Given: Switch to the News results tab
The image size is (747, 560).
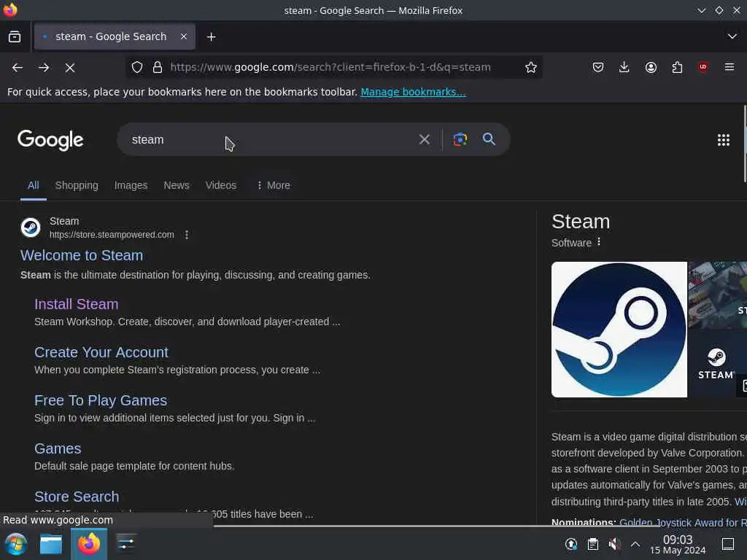Looking at the screenshot, I should 177,185.
